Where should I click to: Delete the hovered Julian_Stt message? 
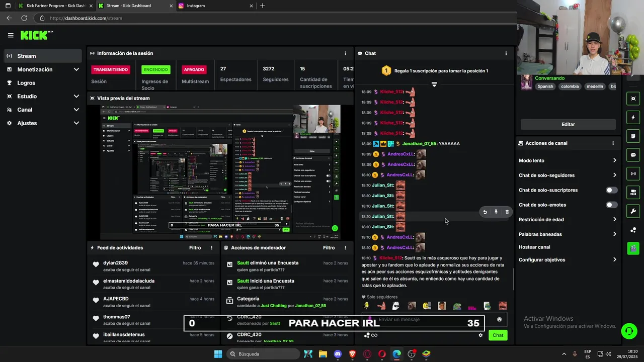tap(507, 212)
